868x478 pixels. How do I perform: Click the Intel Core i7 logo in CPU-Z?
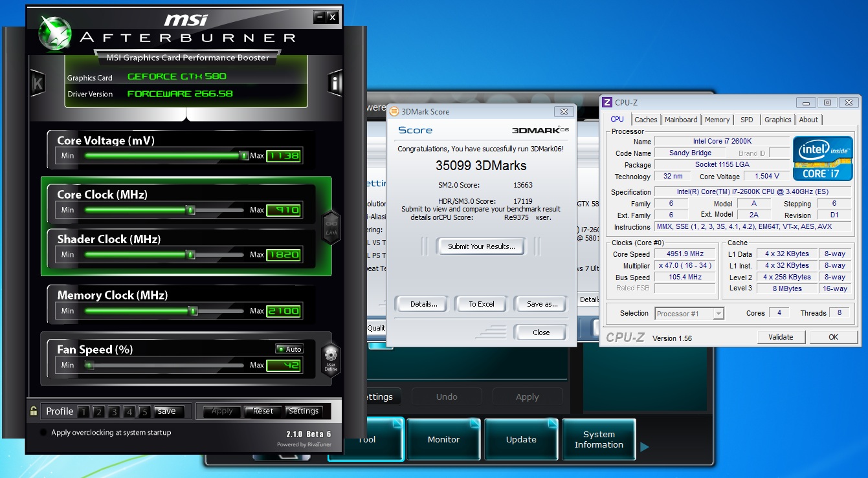click(x=823, y=158)
